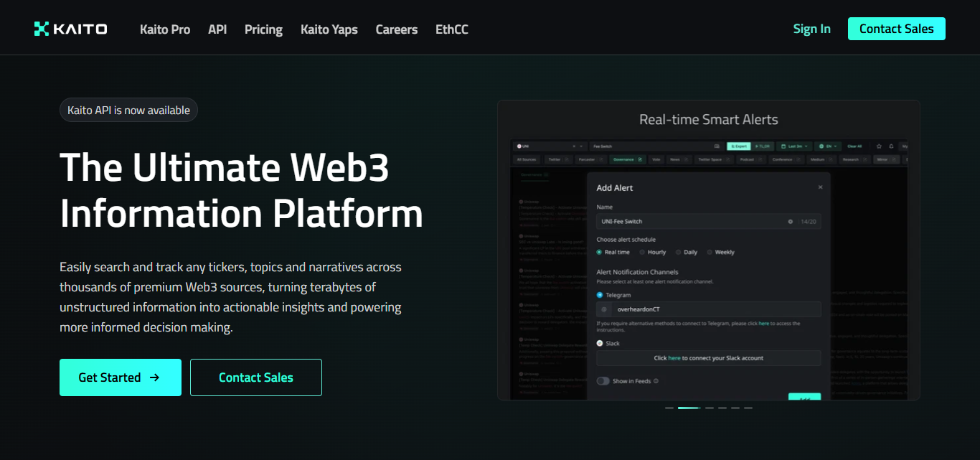Click the bell alerts icon in preview
This screenshot has height=460, width=980.
coord(891,146)
